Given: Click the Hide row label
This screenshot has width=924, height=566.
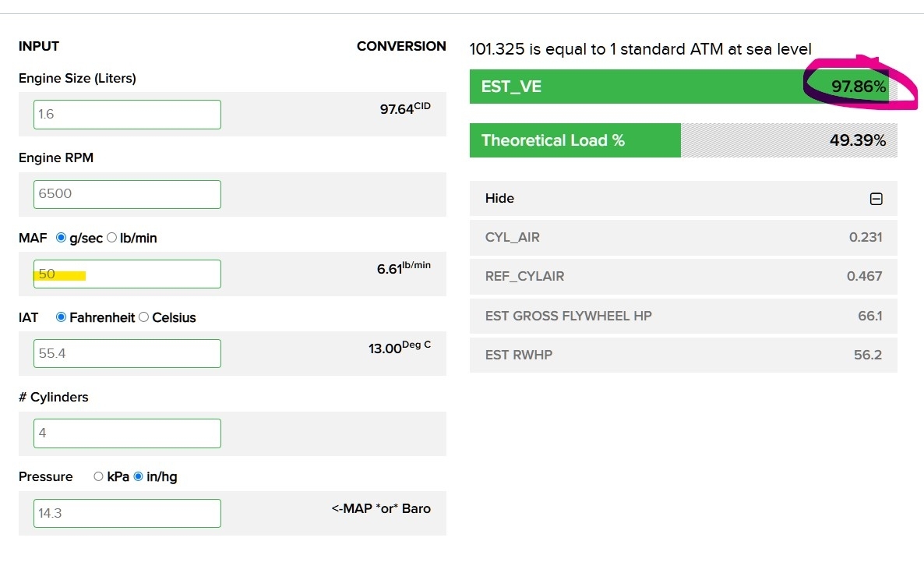Looking at the screenshot, I should 499,199.
